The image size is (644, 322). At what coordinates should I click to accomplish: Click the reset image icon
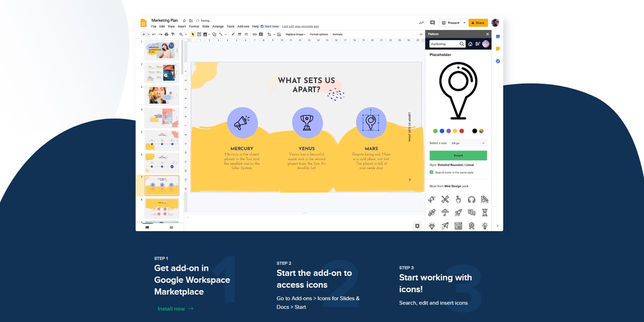point(279,34)
